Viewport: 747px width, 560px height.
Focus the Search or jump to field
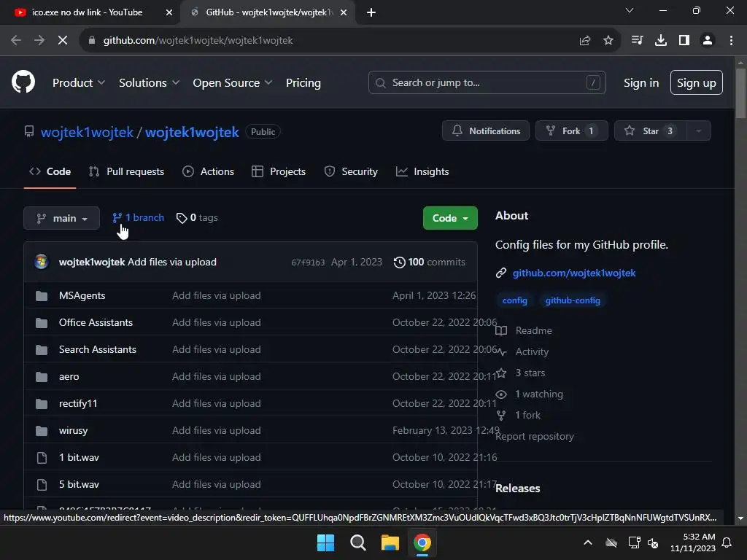pyautogui.click(x=487, y=82)
